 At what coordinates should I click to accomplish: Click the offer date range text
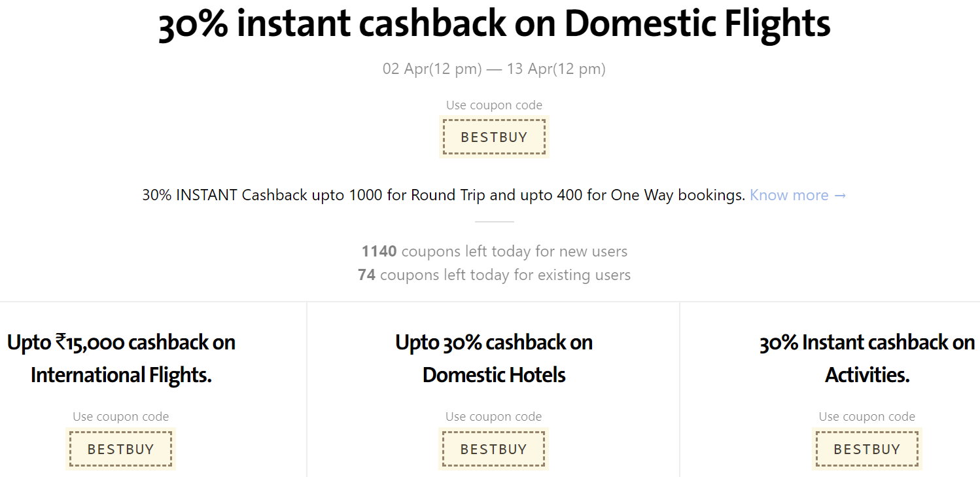tap(494, 68)
